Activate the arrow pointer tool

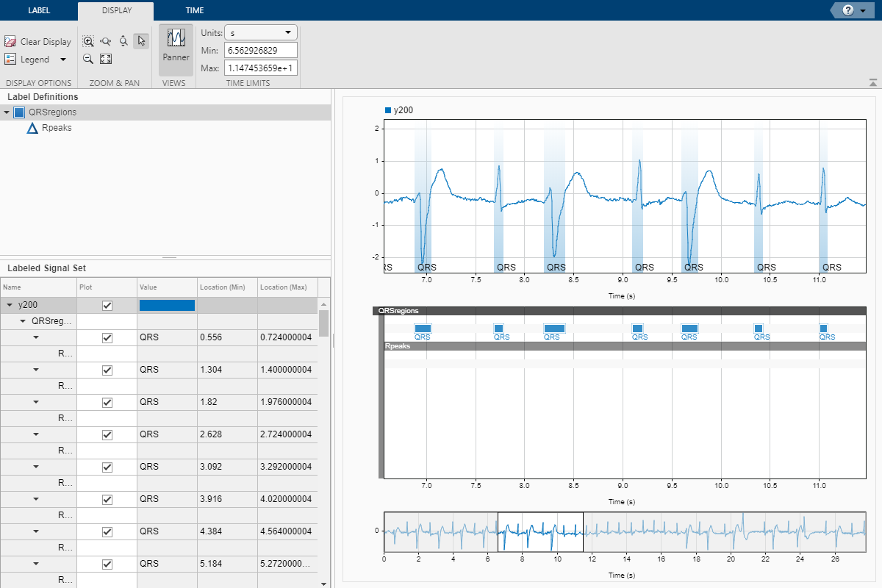pyautogui.click(x=141, y=42)
